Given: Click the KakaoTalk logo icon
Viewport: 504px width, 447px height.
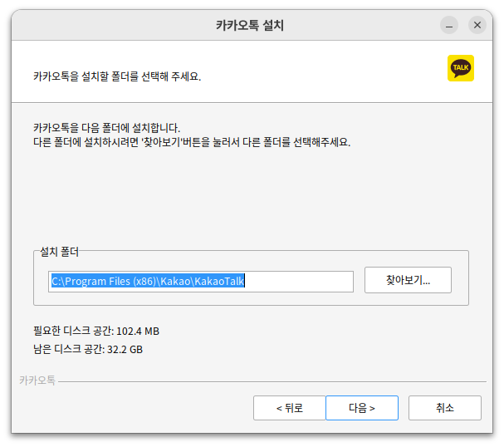Looking at the screenshot, I should tap(461, 68).
